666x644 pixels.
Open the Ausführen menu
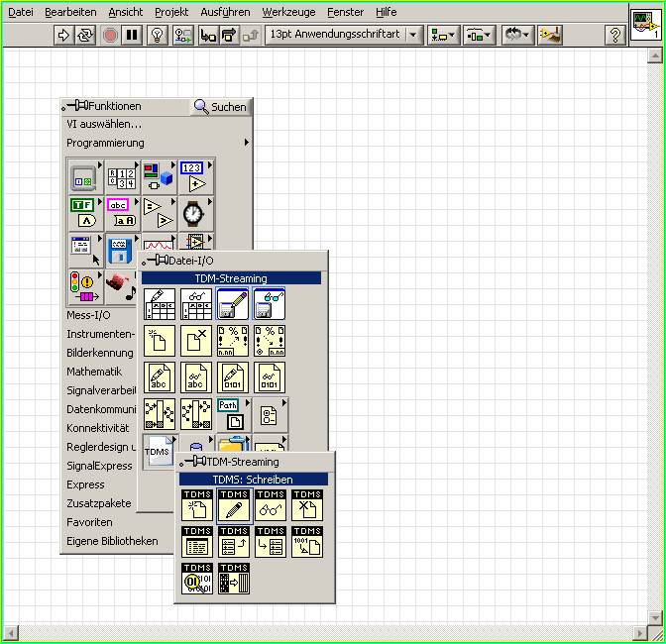click(x=226, y=12)
